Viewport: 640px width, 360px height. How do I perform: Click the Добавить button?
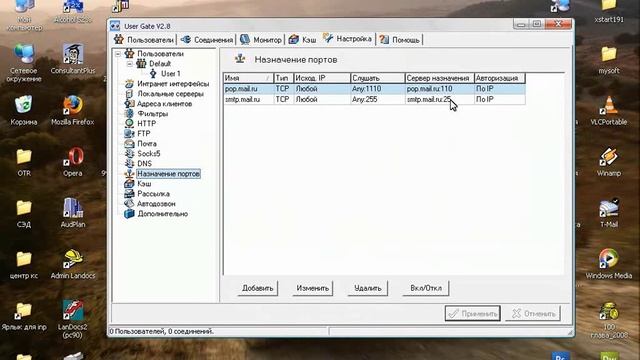(258, 288)
